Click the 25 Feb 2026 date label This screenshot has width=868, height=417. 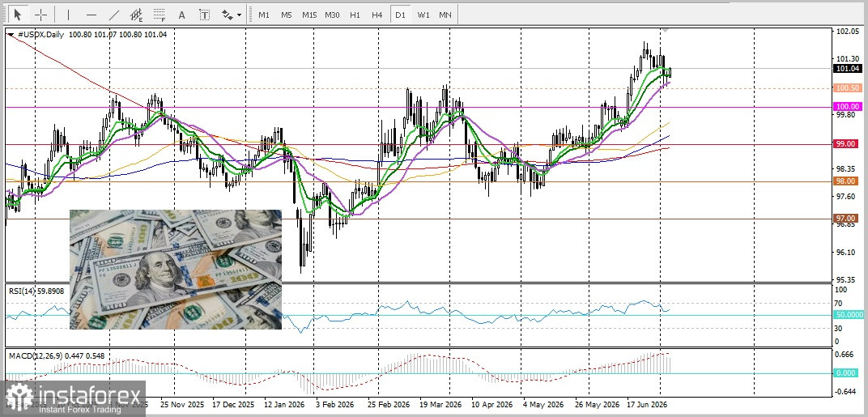[389, 405]
